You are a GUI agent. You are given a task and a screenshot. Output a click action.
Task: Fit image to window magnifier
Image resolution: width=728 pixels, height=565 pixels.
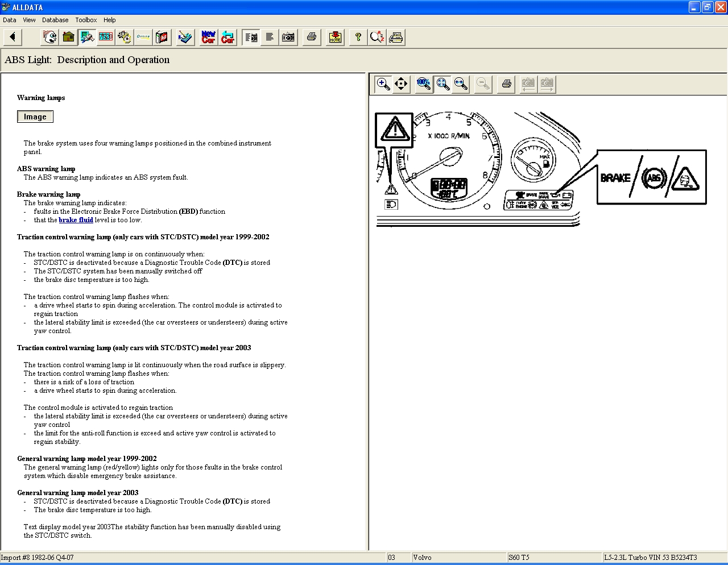(442, 84)
